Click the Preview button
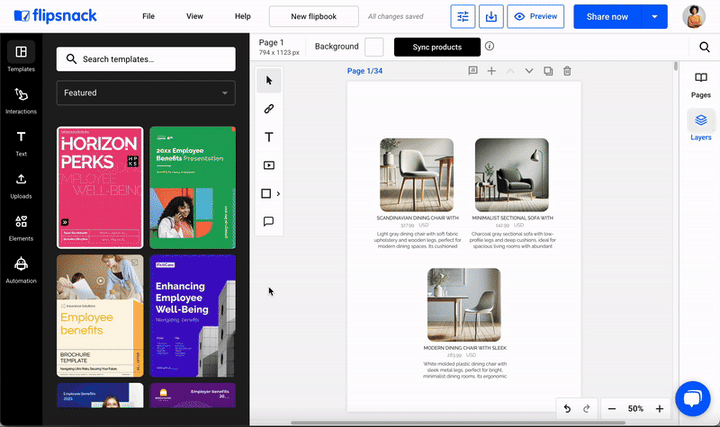 pyautogui.click(x=536, y=17)
